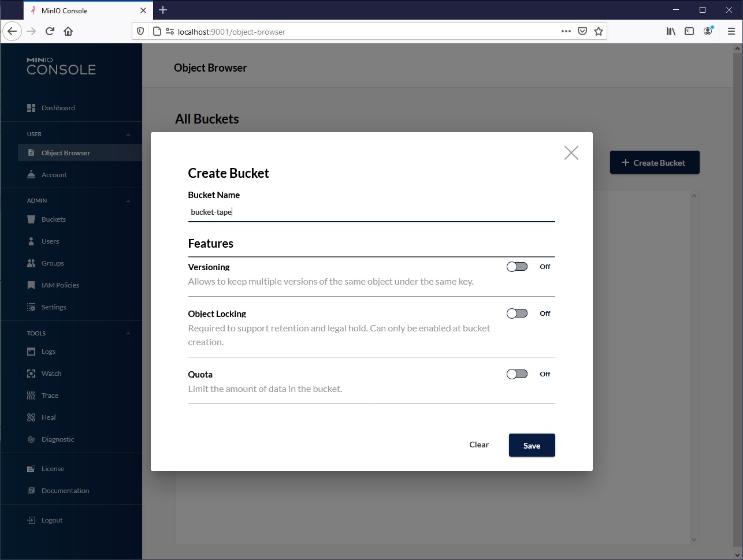Screen dimensions: 743x560
Task: Open the Watch icon in sidebar
Action: (31, 374)
